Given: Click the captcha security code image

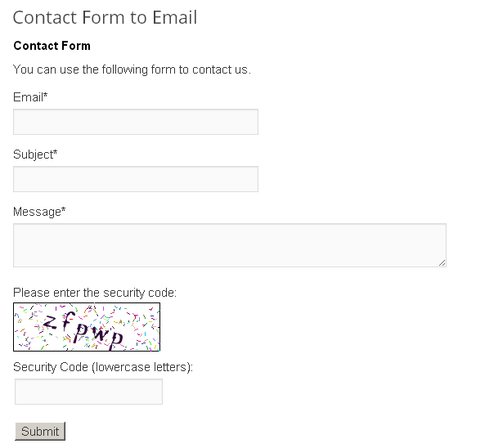Looking at the screenshot, I should pos(87,327).
